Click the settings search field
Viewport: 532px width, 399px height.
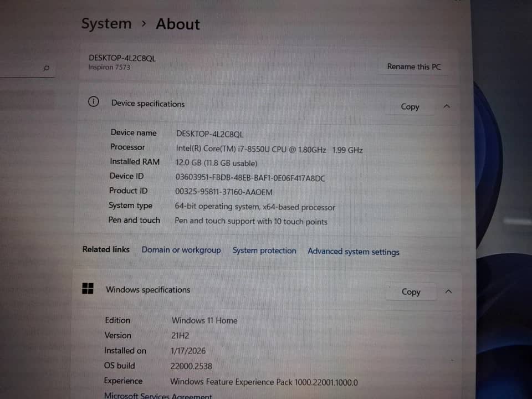[x=27, y=69]
